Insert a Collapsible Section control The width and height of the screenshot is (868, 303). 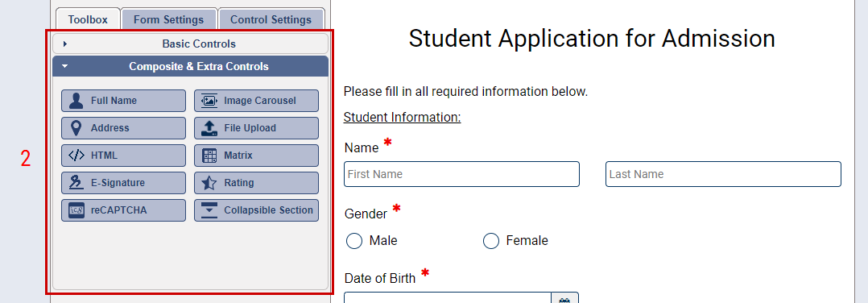[x=256, y=210]
